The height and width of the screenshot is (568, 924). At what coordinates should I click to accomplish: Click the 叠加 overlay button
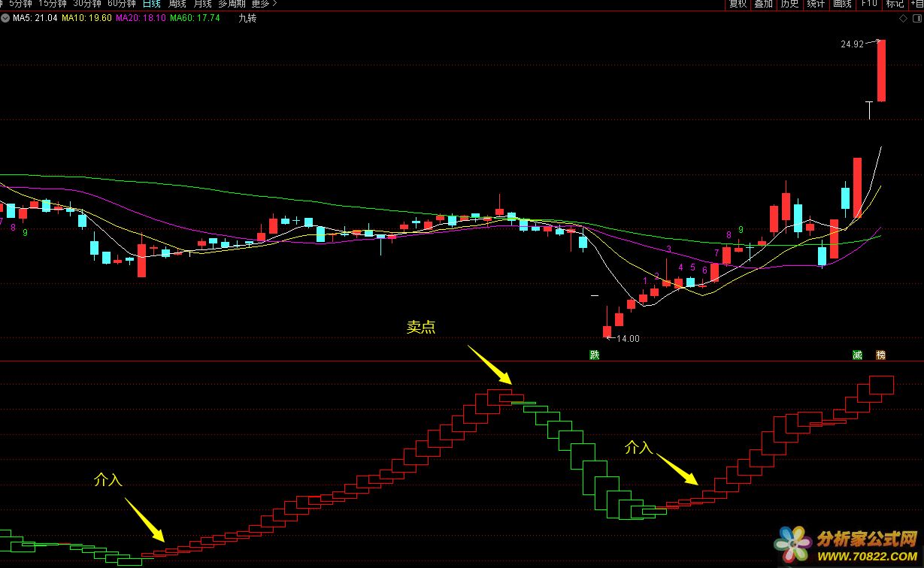click(763, 4)
